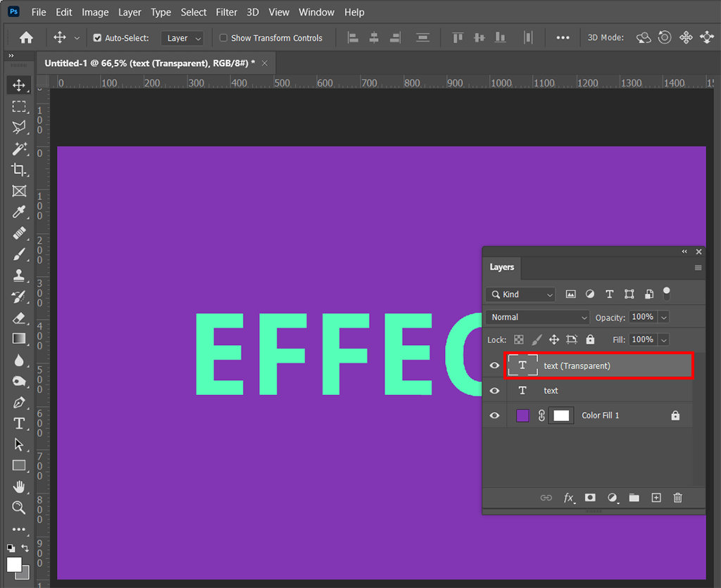This screenshot has height=588, width=721.
Task: Select the Rectangle shape tool
Action: (19, 465)
